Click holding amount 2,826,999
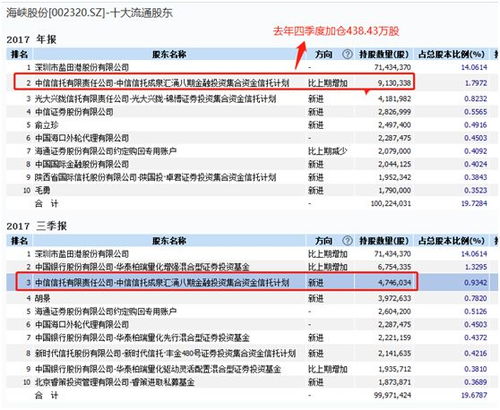Image resolution: width=500 pixels, height=410 pixels. [394, 112]
